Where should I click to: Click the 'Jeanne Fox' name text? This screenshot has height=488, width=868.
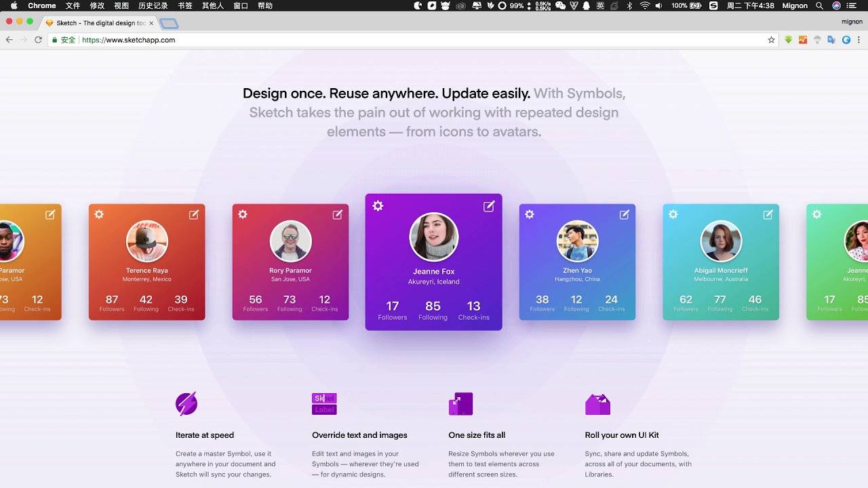[434, 272]
